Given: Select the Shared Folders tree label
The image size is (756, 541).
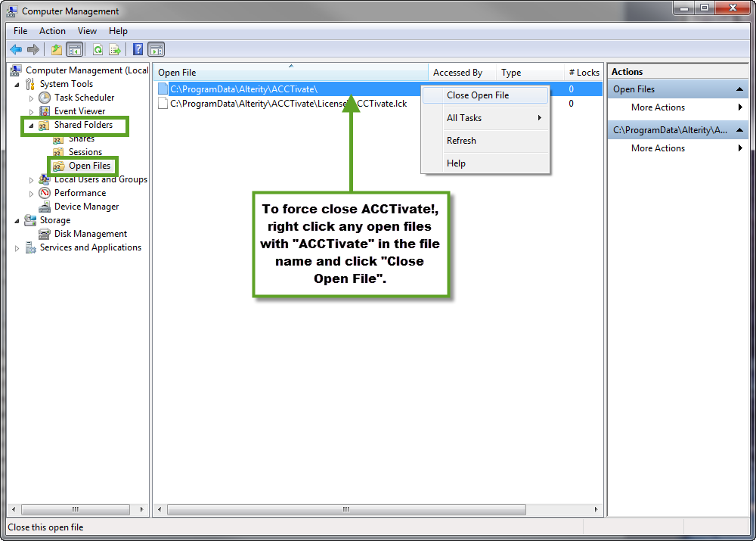Looking at the screenshot, I should click(83, 125).
